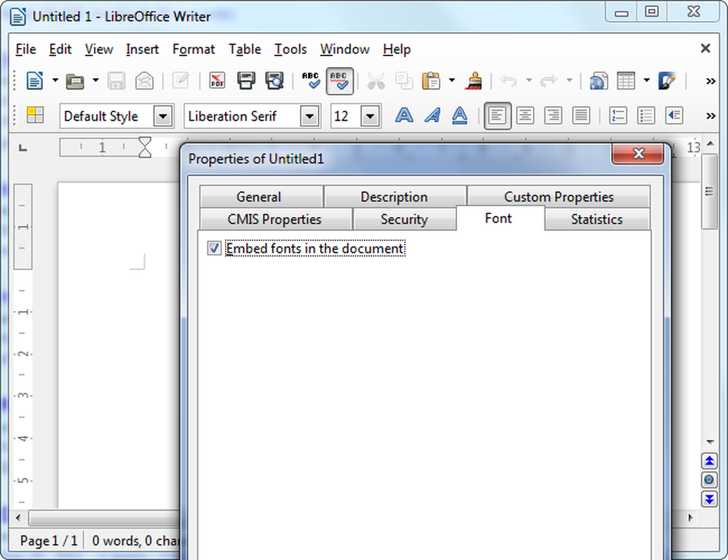The height and width of the screenshot is (560, 728).
Task: Click the Paste clipboard icon
Action: (431, 81)
